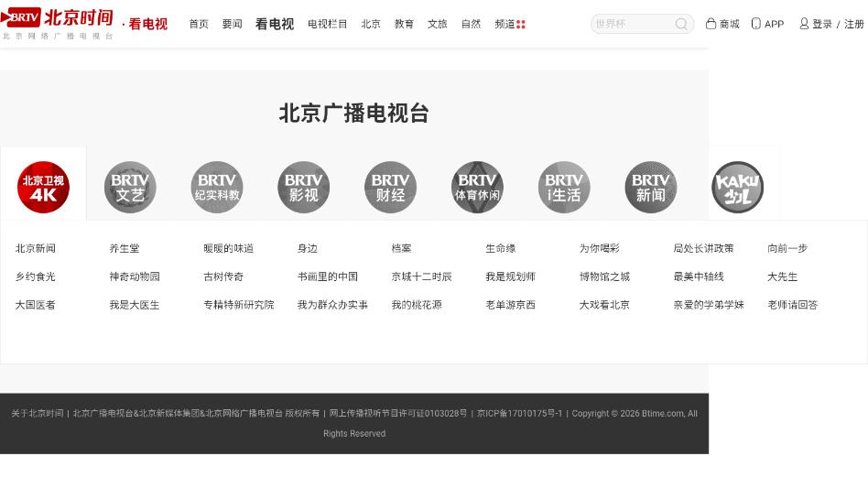Image resolution: width=868 pixels, height=488 pixels.
Task: Open the 京城十二时辰 program link
Action: pyautogui.click(x=422, y=277)
